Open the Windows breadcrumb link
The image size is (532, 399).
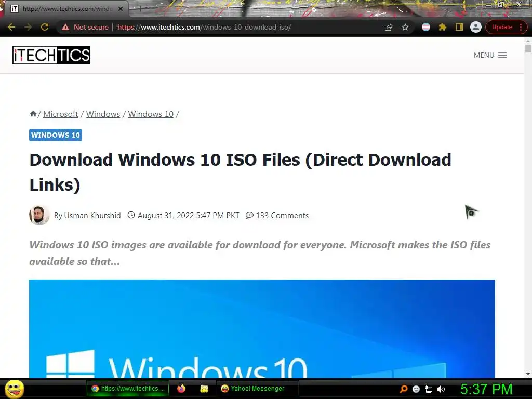pos(103,114)
